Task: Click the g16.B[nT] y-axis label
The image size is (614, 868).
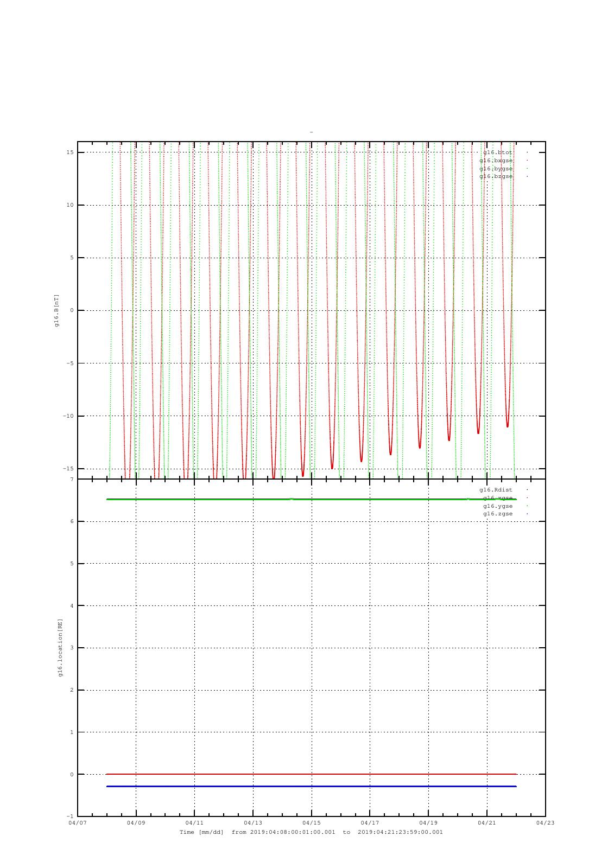Action: (x=56, y=310)
